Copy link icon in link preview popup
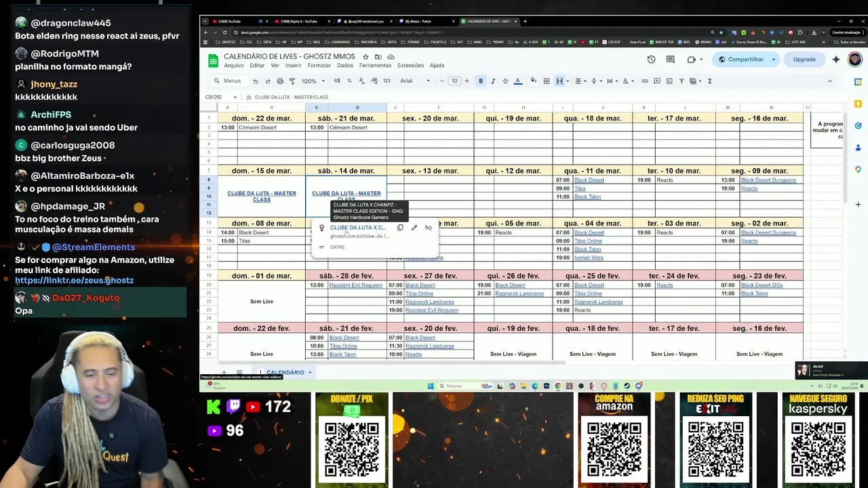The image size is (868, 488). click(400, 228)
